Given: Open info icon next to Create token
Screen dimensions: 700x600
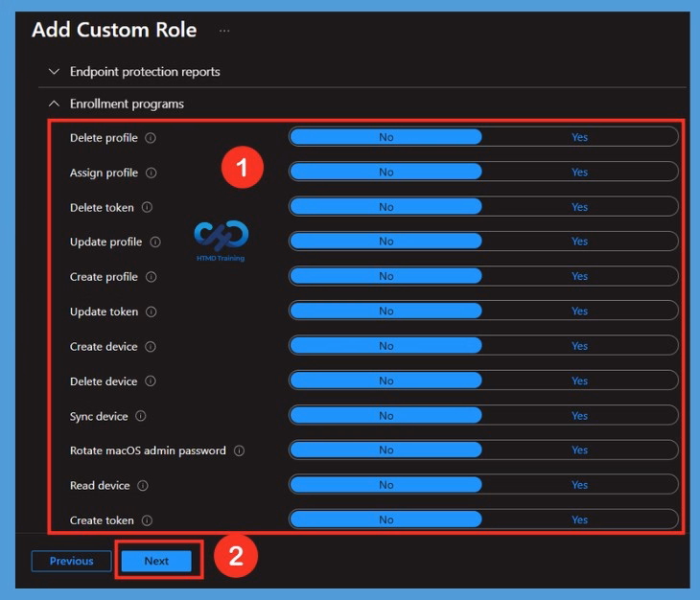Looking at the screenshot, I should pos(147,520).
